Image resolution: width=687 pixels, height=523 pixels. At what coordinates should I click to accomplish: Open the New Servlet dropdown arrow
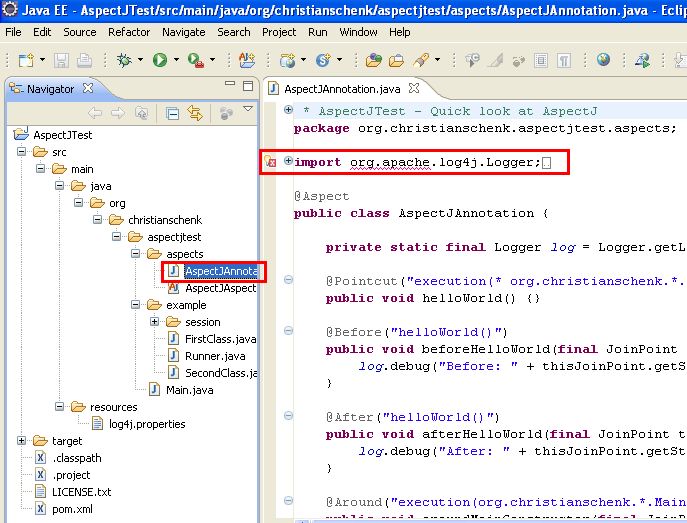340,60
